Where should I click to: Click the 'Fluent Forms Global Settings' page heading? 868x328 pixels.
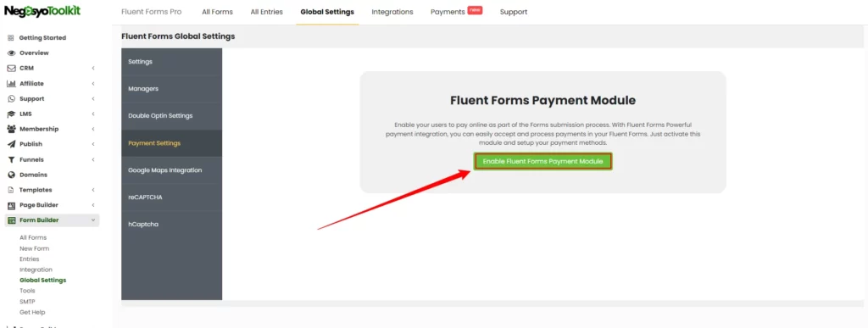click(x=178, y=36)
